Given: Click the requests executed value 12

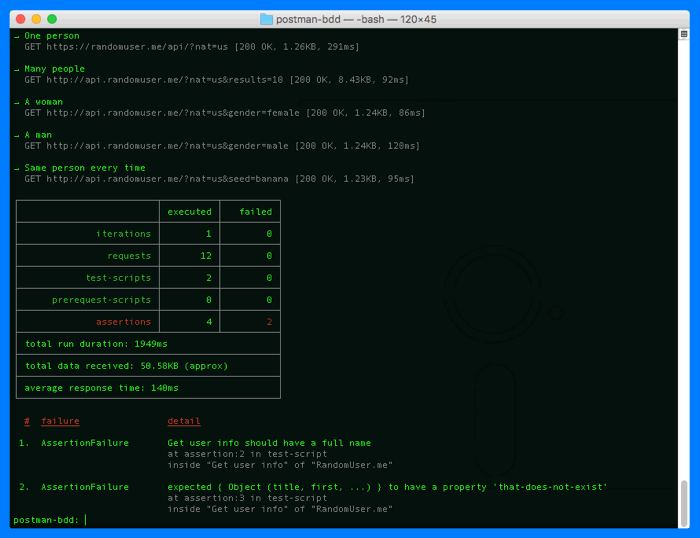Looking at the screenshot, I should [206, 255].
